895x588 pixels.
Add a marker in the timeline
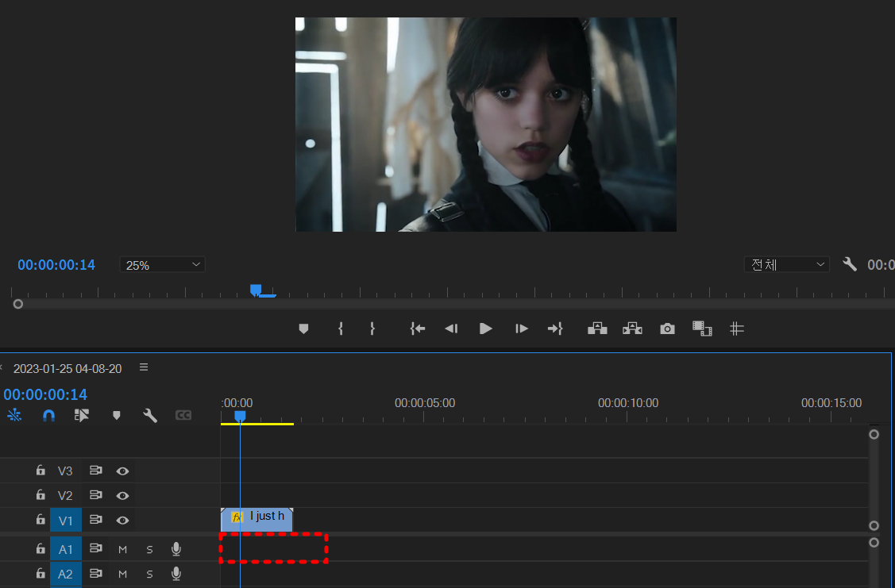[117, 415]
